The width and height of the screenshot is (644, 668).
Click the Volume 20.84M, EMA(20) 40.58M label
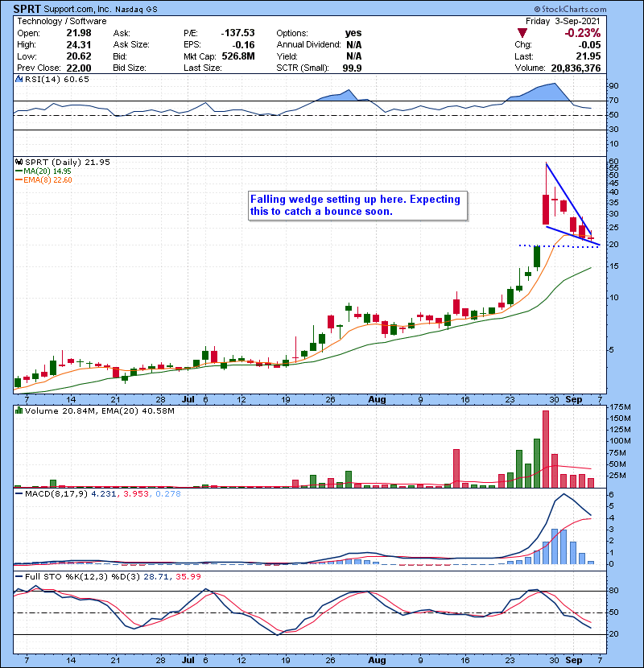pyautogui.click(x=100, y=410)
